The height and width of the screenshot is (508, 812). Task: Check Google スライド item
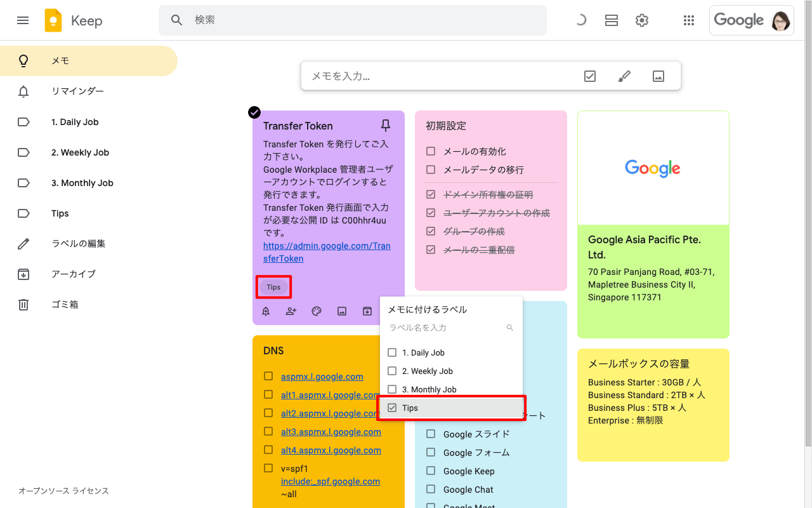431,434
